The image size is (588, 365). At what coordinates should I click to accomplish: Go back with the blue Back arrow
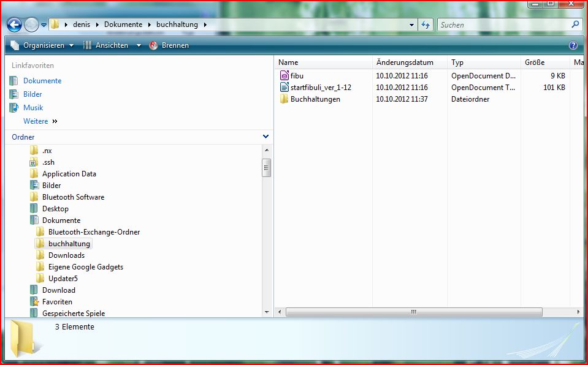tap(14, 25)
